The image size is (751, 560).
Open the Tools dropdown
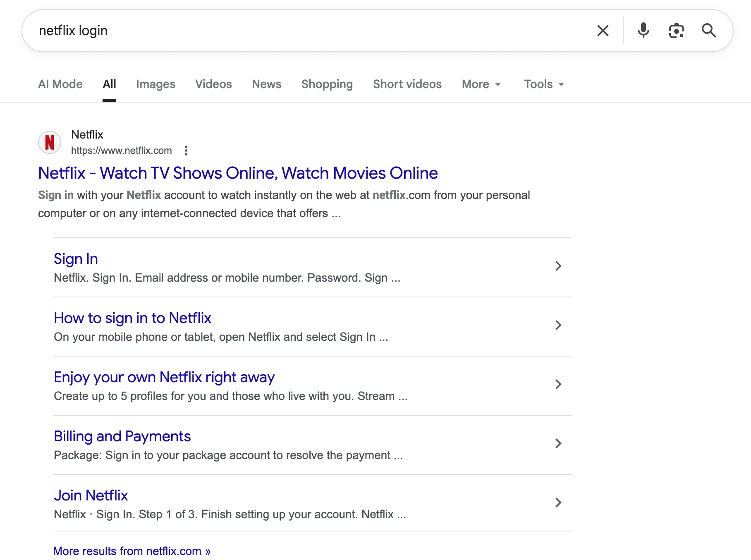pos(543,84)
